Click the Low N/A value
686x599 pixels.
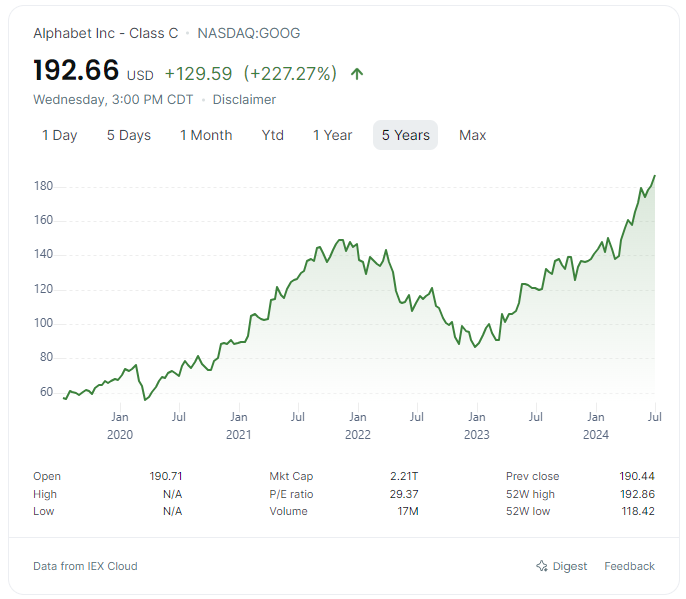172,511
